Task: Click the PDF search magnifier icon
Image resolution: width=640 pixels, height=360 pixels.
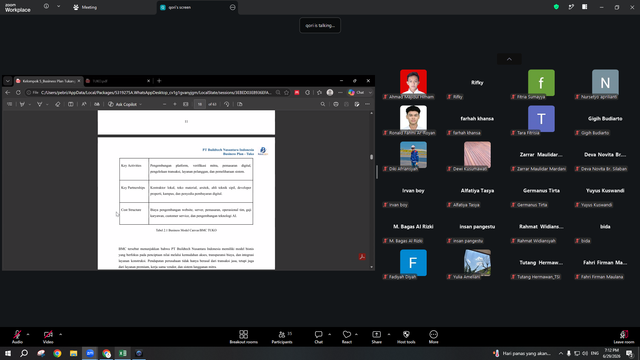Action: coord(323,104)
